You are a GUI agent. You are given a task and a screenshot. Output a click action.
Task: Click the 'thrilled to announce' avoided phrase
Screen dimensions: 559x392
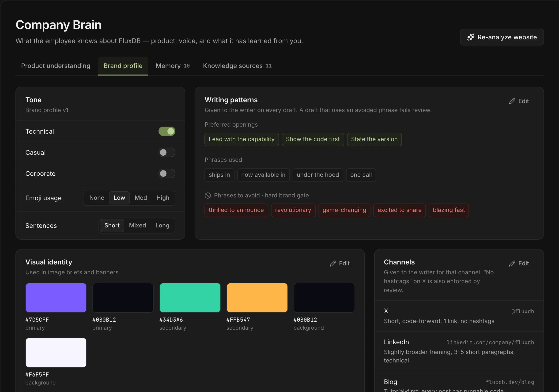(236, 210)
